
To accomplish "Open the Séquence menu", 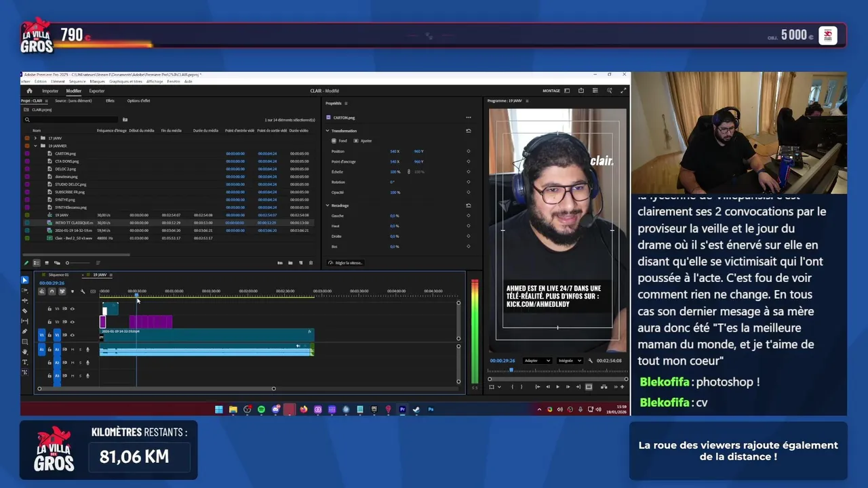I will click(x=77, y=81).
